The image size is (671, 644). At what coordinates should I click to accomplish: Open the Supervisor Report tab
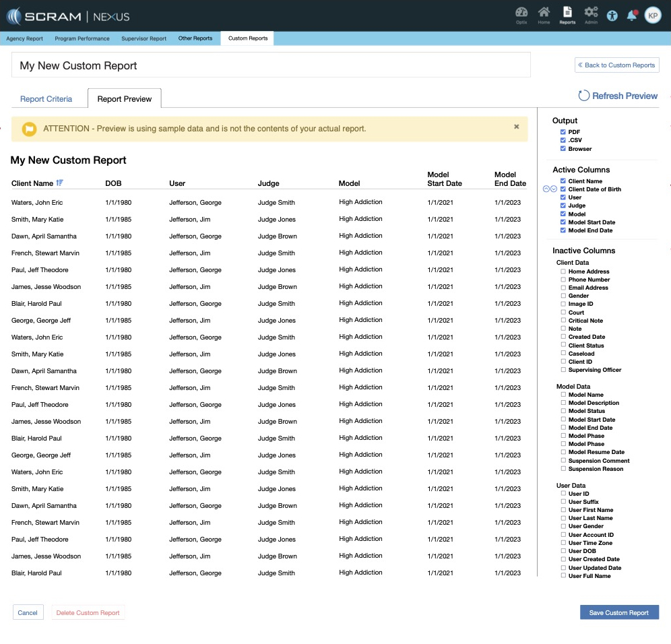[143, 38]
